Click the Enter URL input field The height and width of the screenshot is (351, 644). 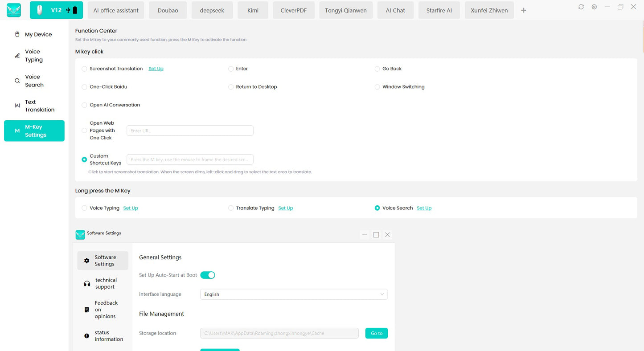190,131
